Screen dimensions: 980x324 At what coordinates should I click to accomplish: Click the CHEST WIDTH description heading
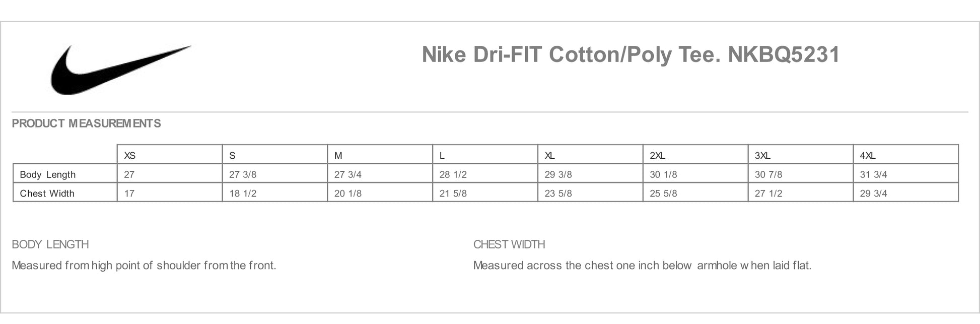click(x=509, y=244)
